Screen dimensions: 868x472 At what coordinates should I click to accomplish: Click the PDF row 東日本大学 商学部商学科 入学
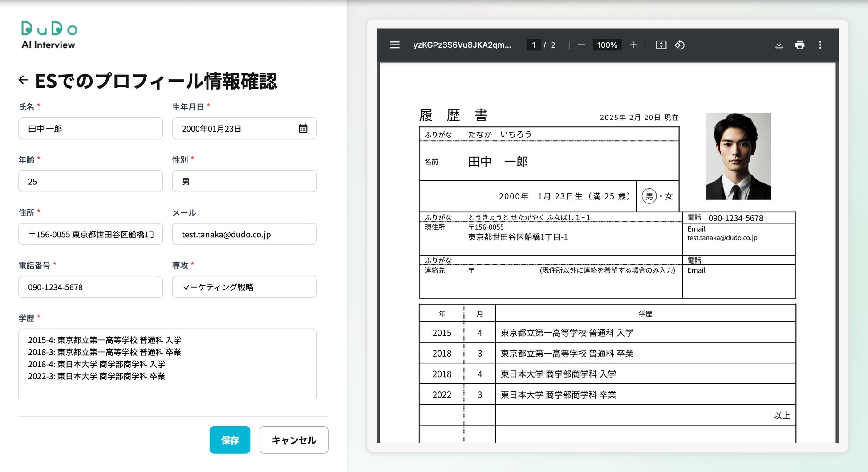(558, 374)
